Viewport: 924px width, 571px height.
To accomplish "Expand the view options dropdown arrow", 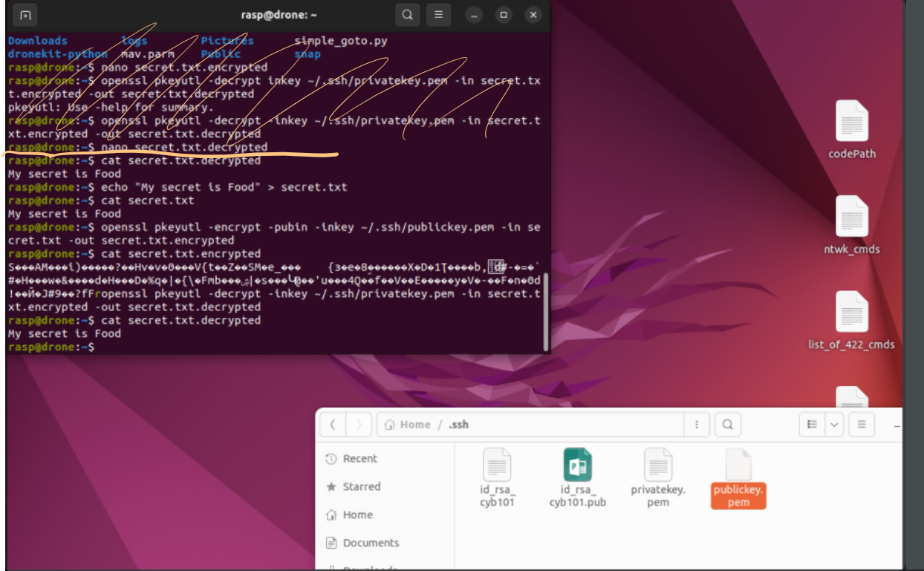I will pyautogui.click(x=835, y=425).
